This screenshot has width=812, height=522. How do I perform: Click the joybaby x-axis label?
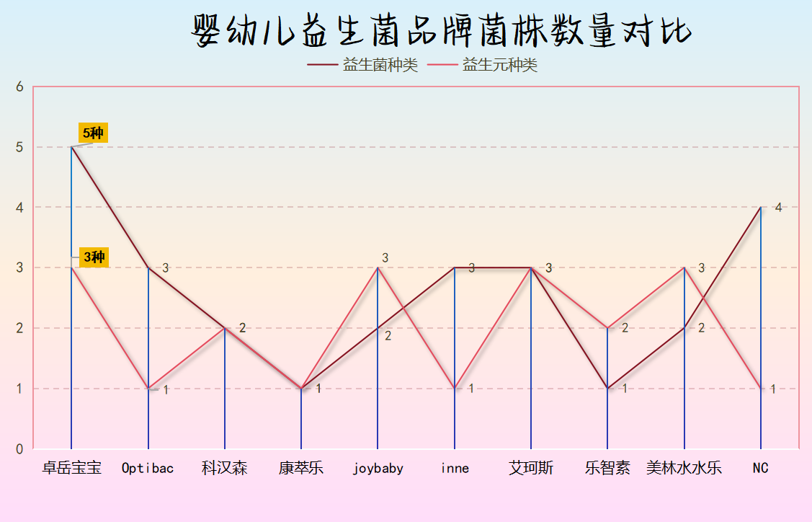click(x=378, y=469)
